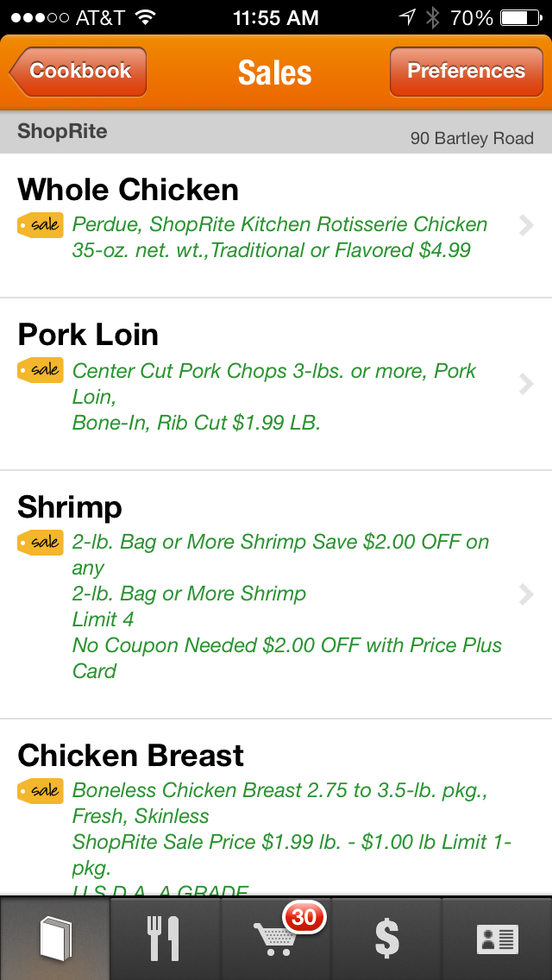The width and height of the screenshot is (552, 980).
Task: Open shopping cart with 30 items
Action: pos(276,939)
